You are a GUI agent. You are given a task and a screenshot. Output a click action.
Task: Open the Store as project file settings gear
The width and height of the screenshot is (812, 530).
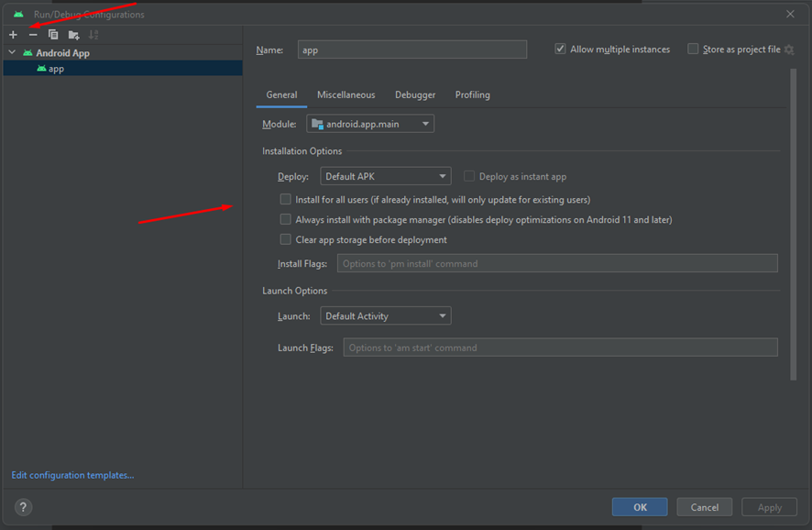[789, 50]
